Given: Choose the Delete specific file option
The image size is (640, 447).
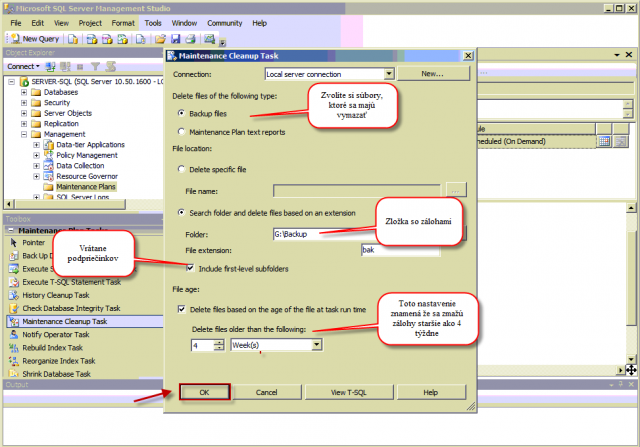Looking at the screenshot, I should (182, 169).
